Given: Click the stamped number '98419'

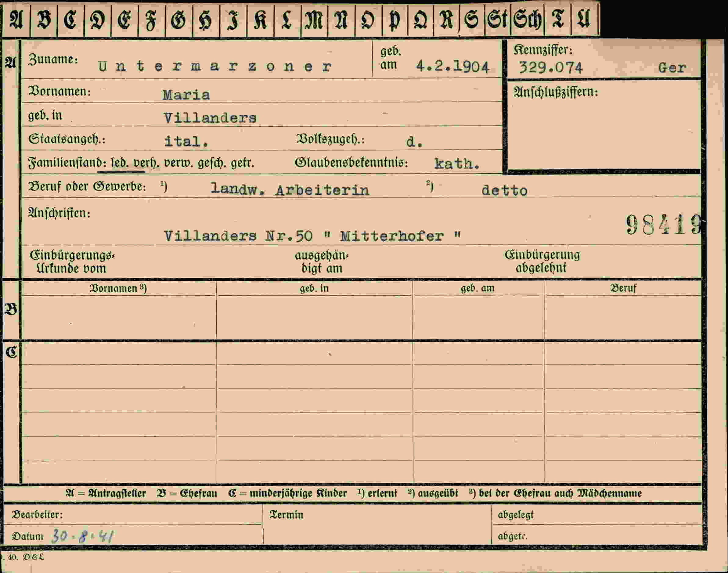Looking at the screenshot, I should pyautogui.click(x=663, y=225).
